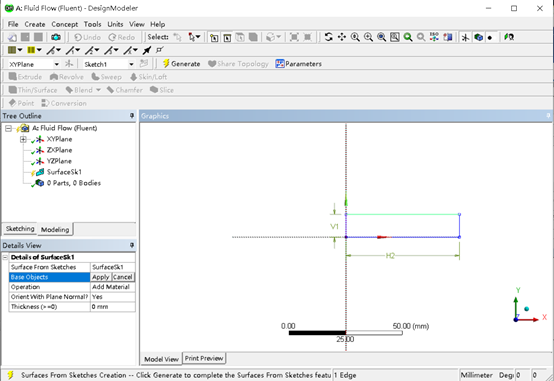
Task: Select the Rotate view tool
Action: coord(329,37)
